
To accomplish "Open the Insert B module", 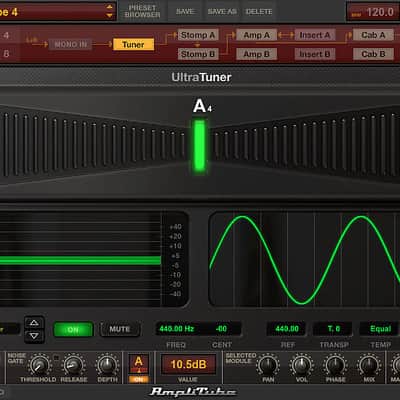I will coord(315,54).
